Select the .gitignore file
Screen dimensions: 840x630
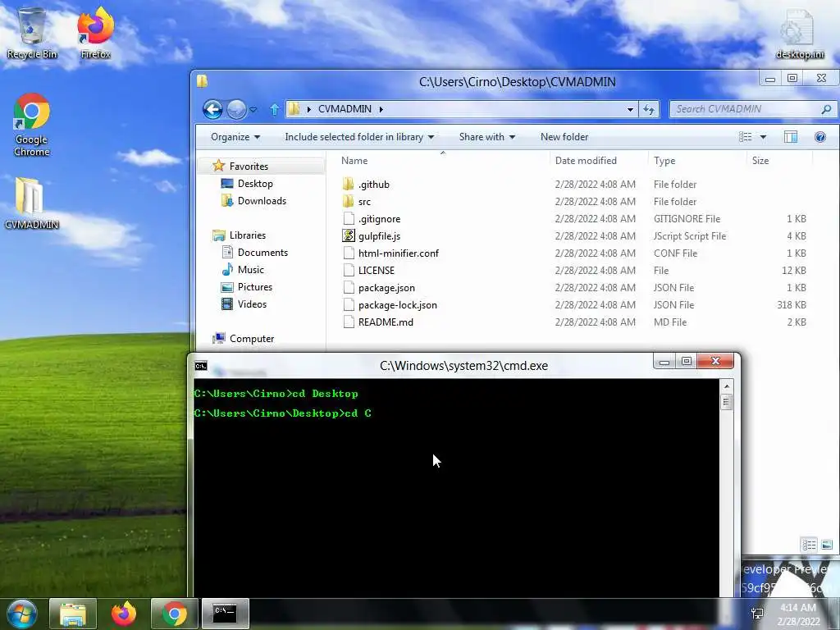pyautogui.click(x=379, y=218)
